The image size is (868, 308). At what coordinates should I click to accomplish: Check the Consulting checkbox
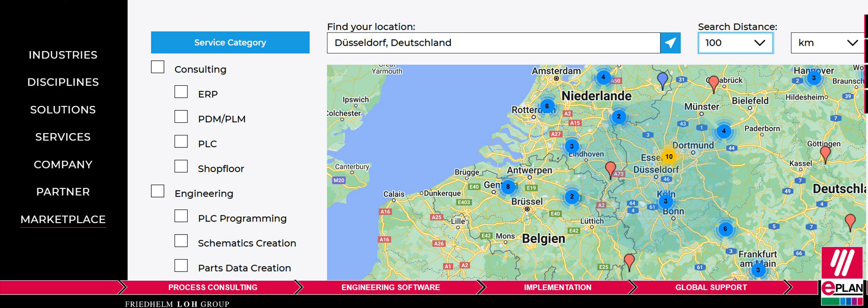158,67
